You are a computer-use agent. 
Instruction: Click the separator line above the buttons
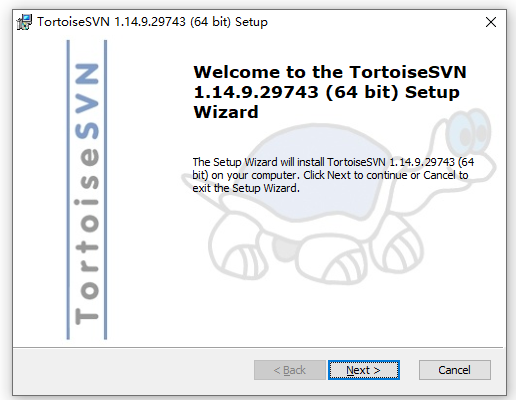click(258, 348)
